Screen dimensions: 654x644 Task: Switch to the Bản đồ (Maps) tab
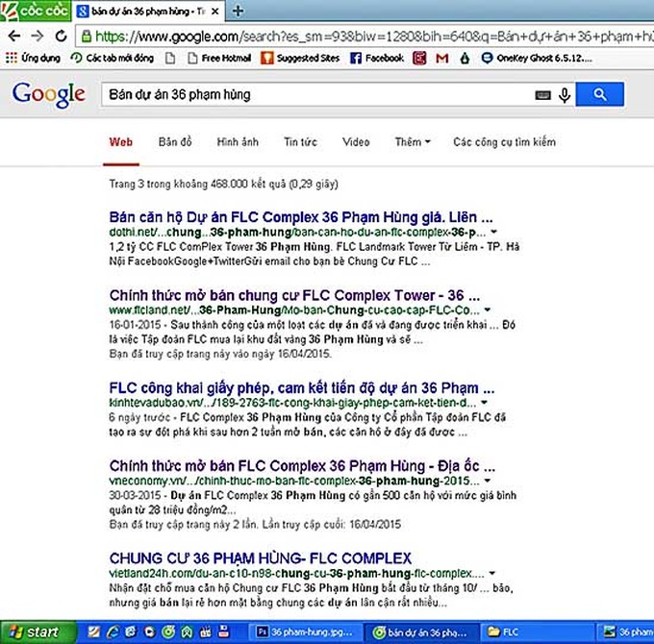click(175, 142)
